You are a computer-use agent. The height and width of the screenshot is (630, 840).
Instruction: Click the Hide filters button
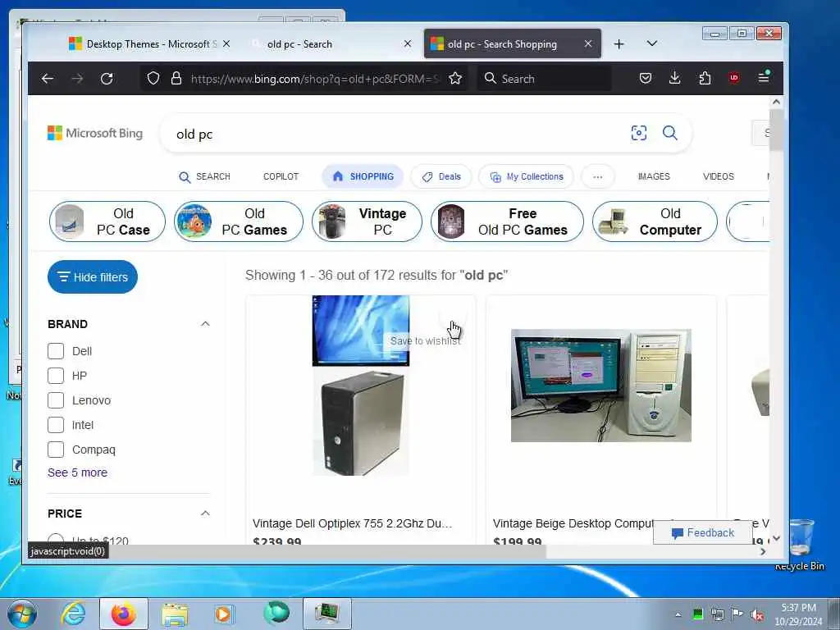coord(93,277)
